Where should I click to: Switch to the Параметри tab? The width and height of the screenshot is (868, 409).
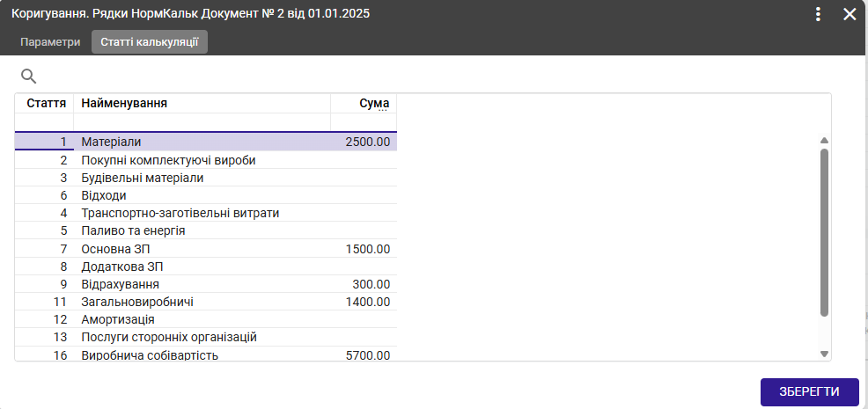click(x=50, y=42)
